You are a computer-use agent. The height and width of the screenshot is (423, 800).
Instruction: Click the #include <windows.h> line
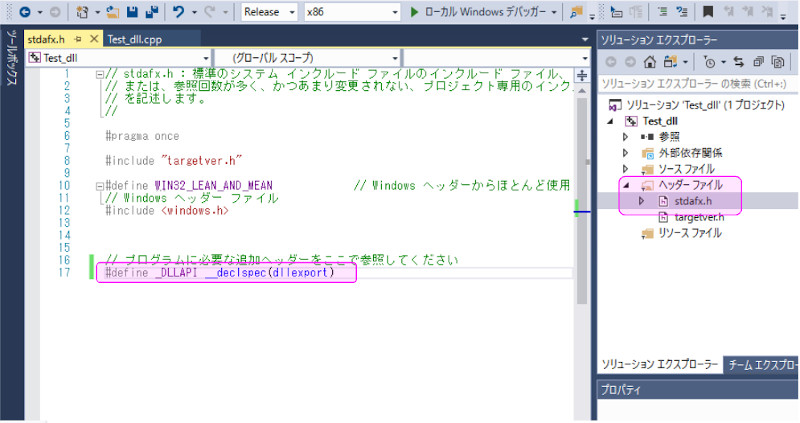pos(167,211)
